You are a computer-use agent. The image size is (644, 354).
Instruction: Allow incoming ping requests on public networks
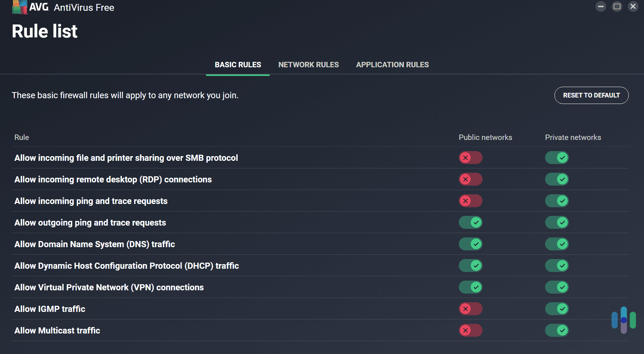pyautogui.click(x=470, y=201)
